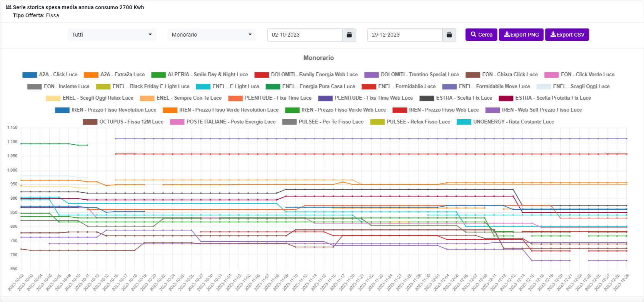Image resolution: width=644 pixels, height=302 pixels.
Task: Click the end date field 29-12-2023
Action: coord(405,35)
